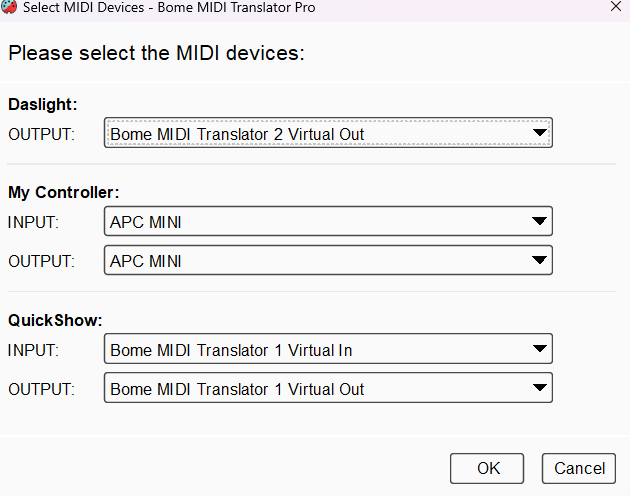Click the QuickShow OUTPUT dropdown arrow
Viewport: 630px width, 496px height.
(540, 388)
